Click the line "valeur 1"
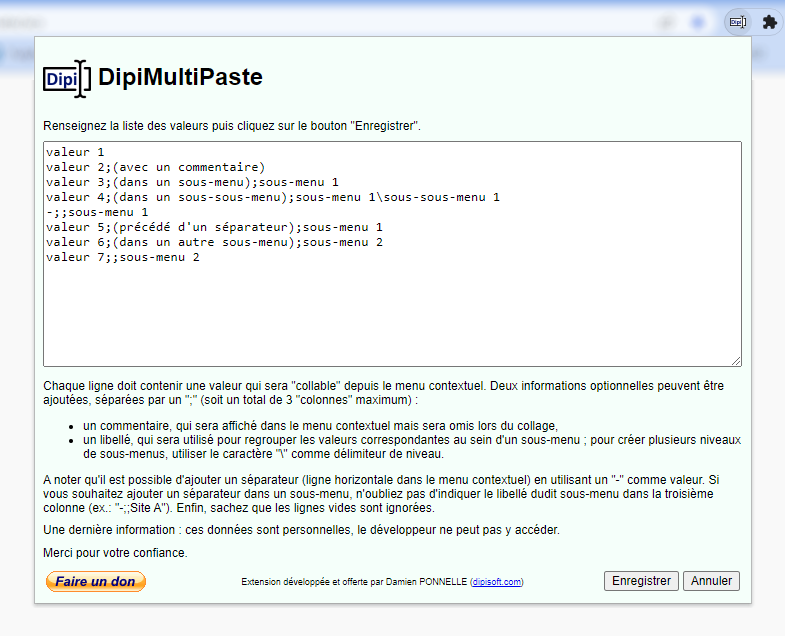 pyautogui.click(x=75, y=152)
